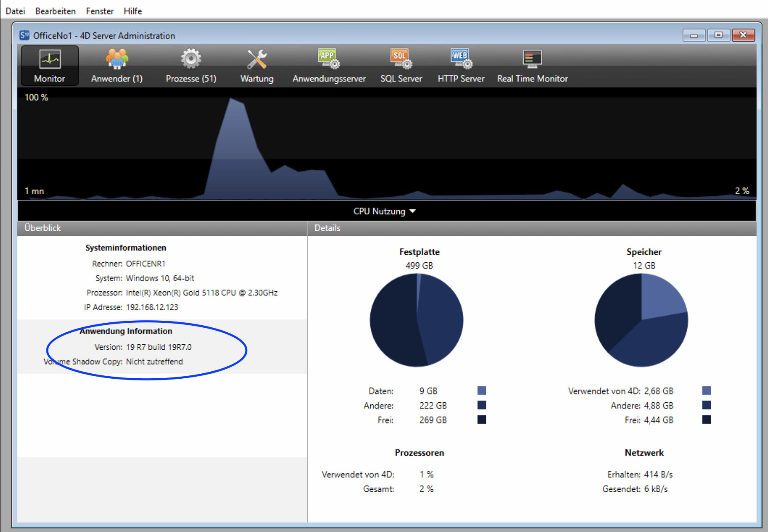Click the Gesendet 6 kB/s value
This screenshot has height=532, width=768.
656,488
